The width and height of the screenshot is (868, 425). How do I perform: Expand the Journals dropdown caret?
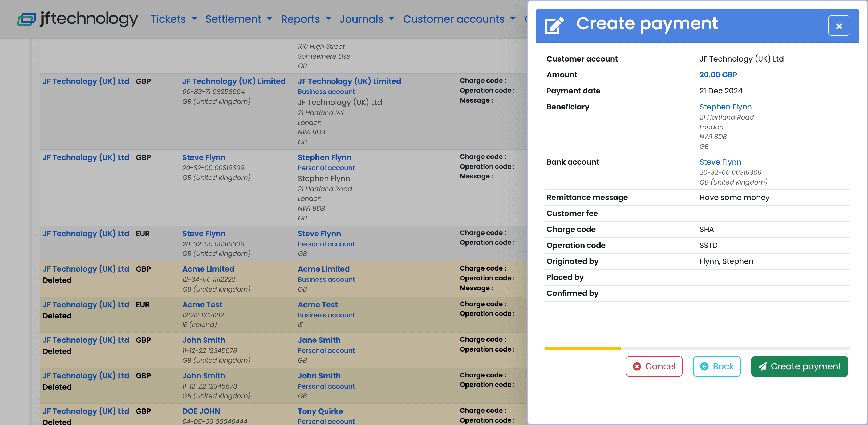(391, 19)
